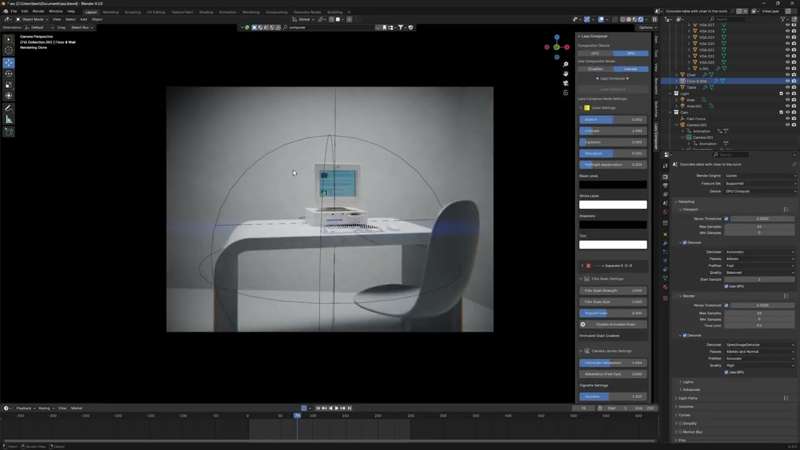Toggle Render Noise Threshold checkbox
This screenshot has width=800, height=450.
(726, 305)
